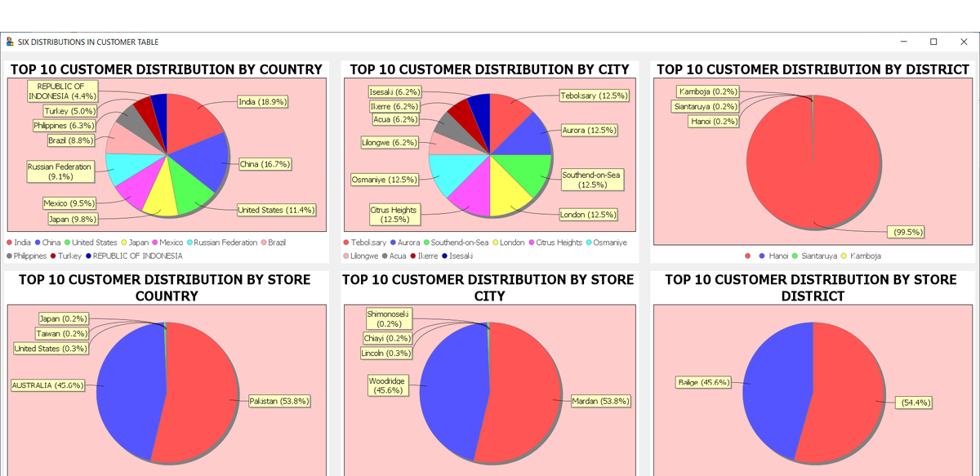
Task: Click the 'Teboksary (12.5%)' slice label
Action: pos(594,96)
